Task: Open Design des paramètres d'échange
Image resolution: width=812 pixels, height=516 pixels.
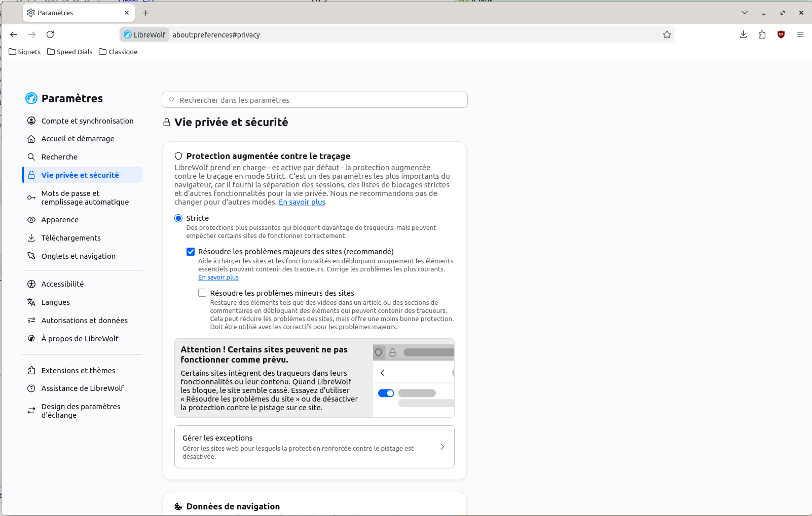Action: click(x=82, y=411)
